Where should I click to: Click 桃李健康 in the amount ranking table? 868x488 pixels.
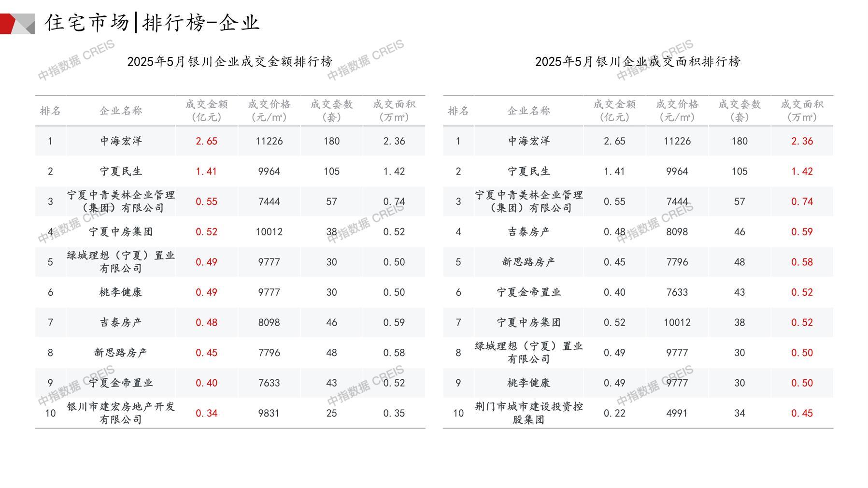pyautogui.click(x=121, y=292)
